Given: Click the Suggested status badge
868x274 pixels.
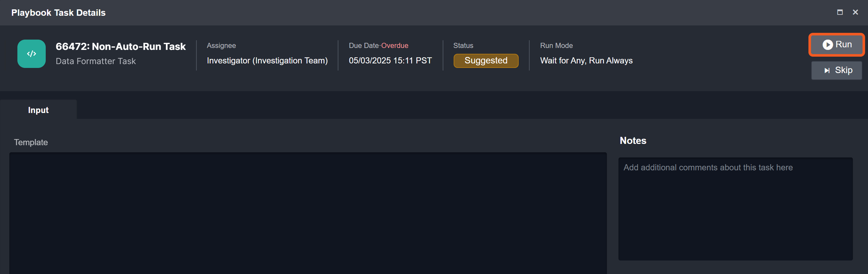Looking at the screenshot, I should pos(486,61).
